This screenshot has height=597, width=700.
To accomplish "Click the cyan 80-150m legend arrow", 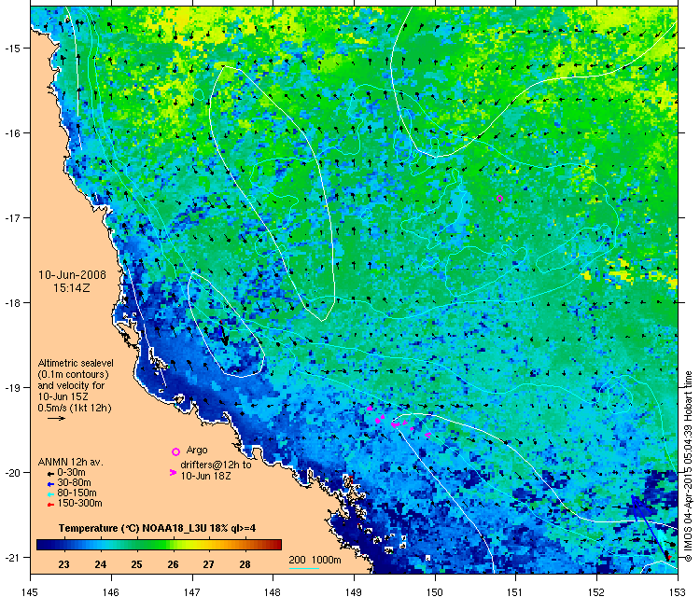I will (51, 494).
